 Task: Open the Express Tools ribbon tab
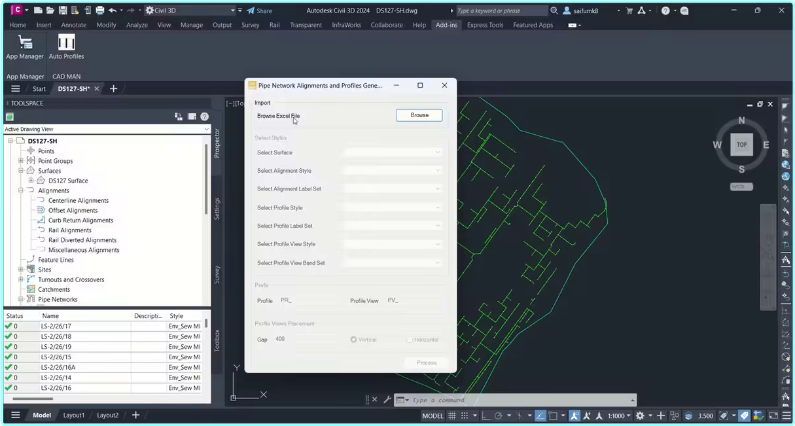(x=485, y=25)
